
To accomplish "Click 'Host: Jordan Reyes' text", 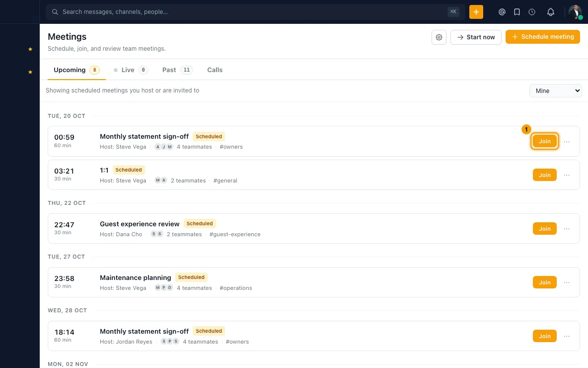I will coord(126,342).
